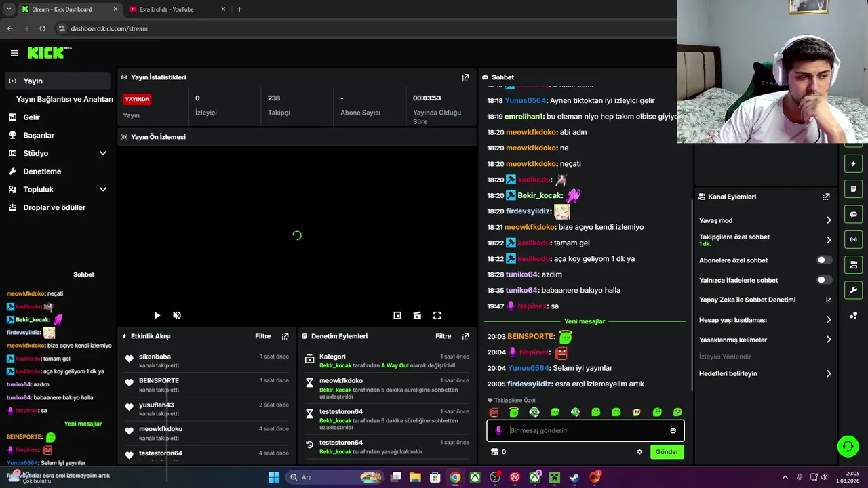The image size is (868, 488).
Task: Expand Hesap yaşı kısıtlaması options
Action: (829, 320)
